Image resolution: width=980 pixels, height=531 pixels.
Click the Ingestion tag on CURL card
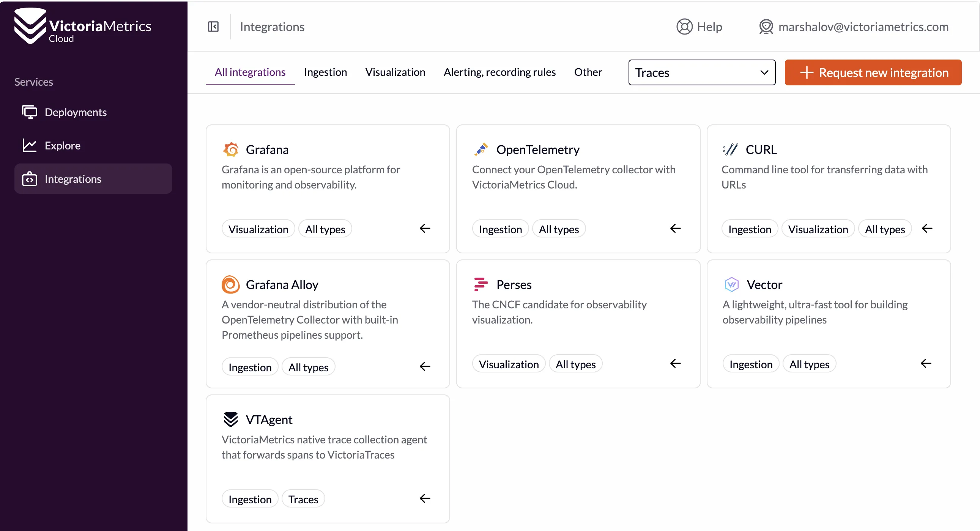(750, 229)
